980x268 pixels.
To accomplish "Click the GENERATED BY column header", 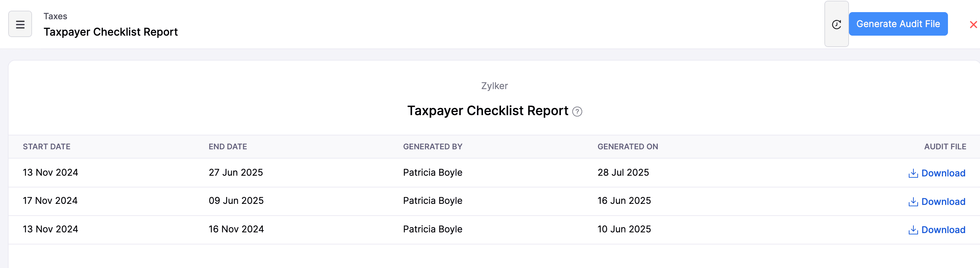I will point(433,146).
